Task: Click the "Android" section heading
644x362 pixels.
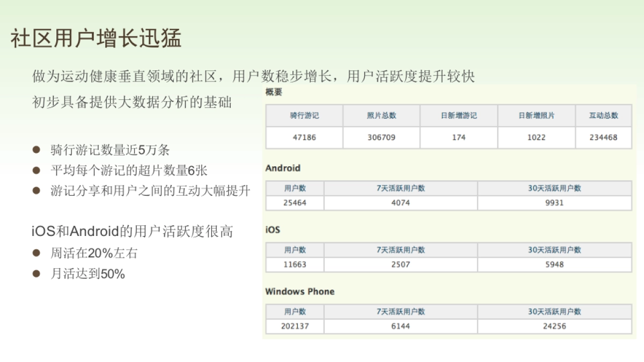Action: tap(283, 168)
